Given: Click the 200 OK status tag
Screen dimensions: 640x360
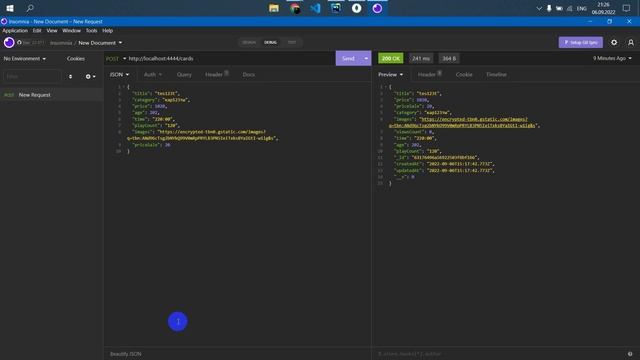Looking at the screenshot, I should coord(391,58).
